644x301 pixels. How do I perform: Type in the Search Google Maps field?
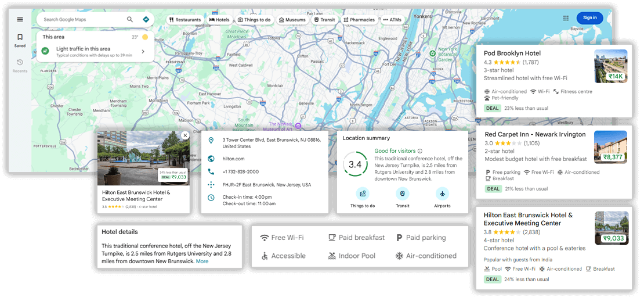(81, 19)
